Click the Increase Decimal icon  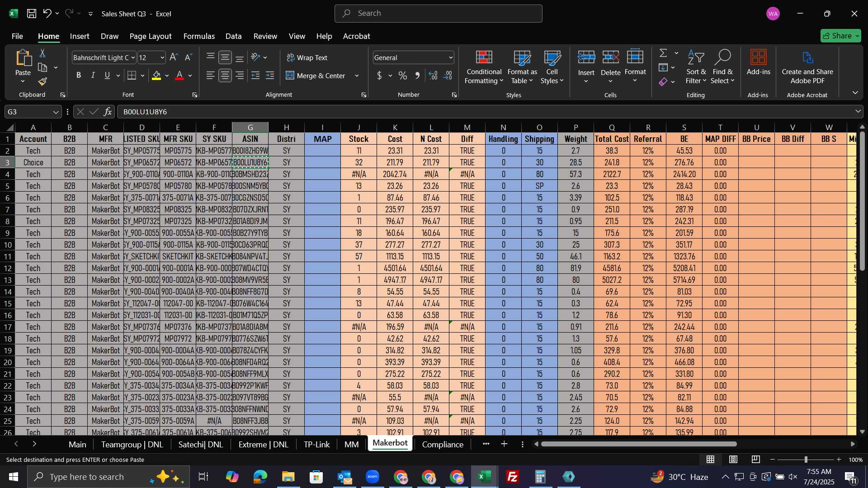tap(433, 75)
